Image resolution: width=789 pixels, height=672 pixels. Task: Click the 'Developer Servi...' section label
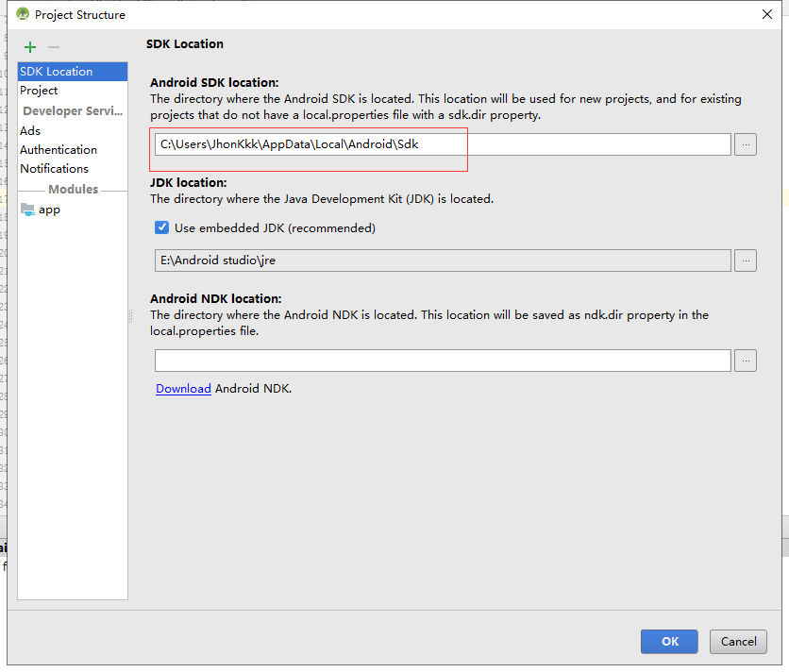click(73, 110)
